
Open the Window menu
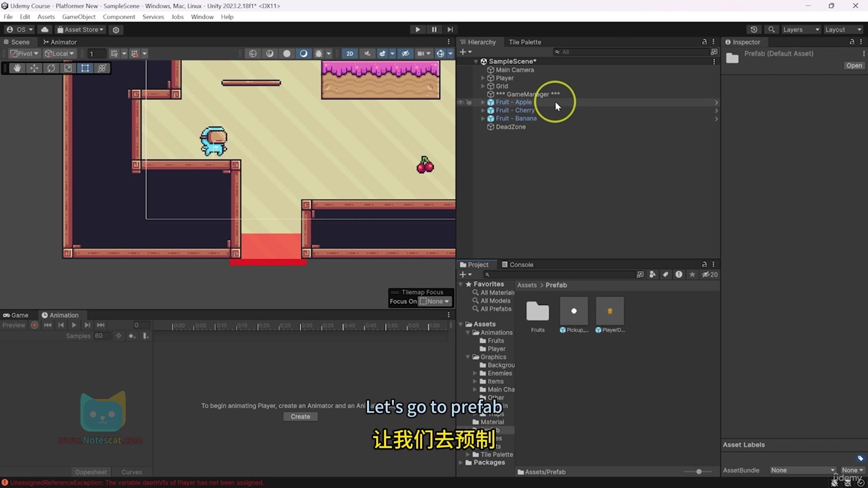202,17
